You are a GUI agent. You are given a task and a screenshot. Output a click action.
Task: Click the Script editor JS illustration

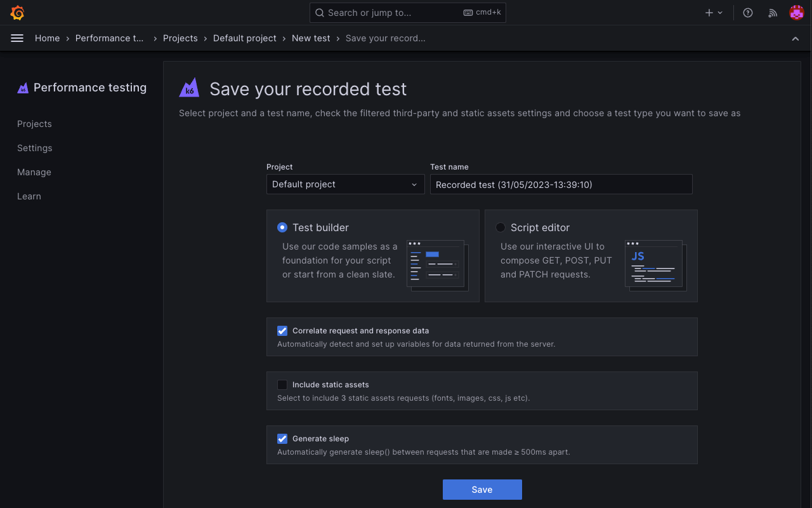point(656,265)
